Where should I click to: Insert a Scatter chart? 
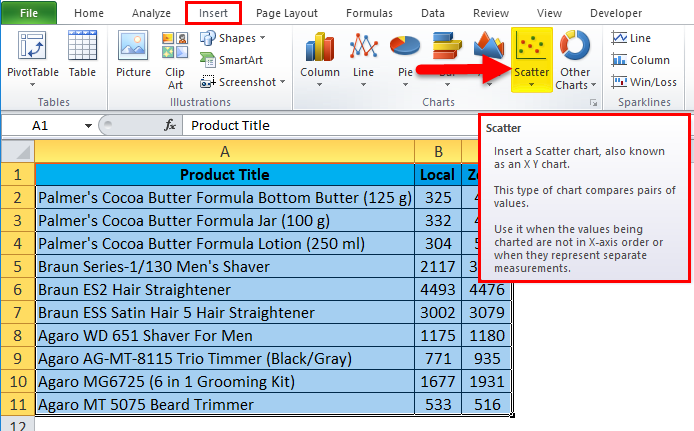[532, 59]
